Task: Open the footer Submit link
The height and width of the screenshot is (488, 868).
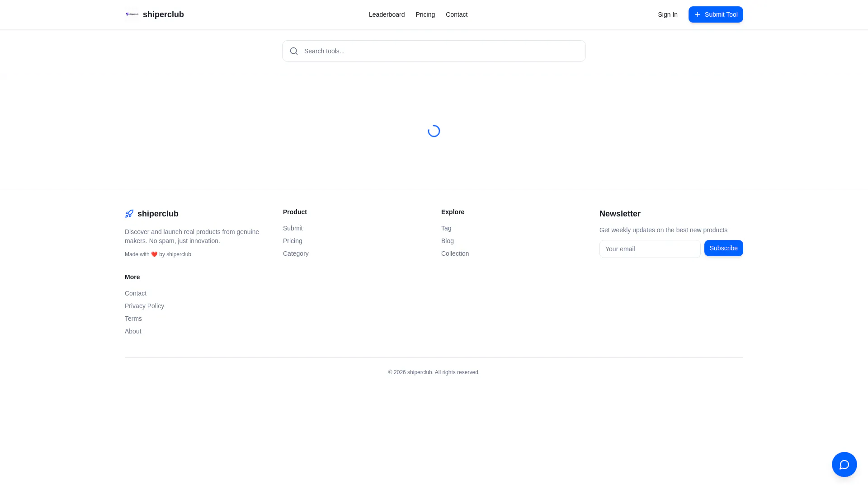Action: click(293, 228)
